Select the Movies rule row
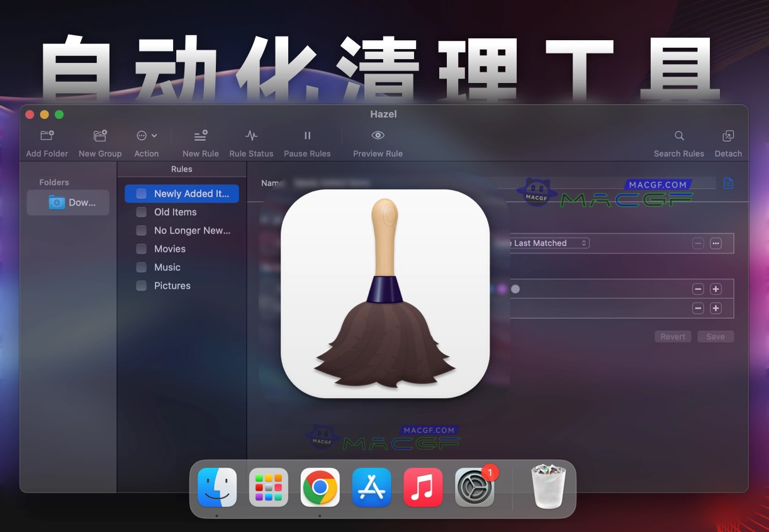769x532 pixels. [182, 248]
